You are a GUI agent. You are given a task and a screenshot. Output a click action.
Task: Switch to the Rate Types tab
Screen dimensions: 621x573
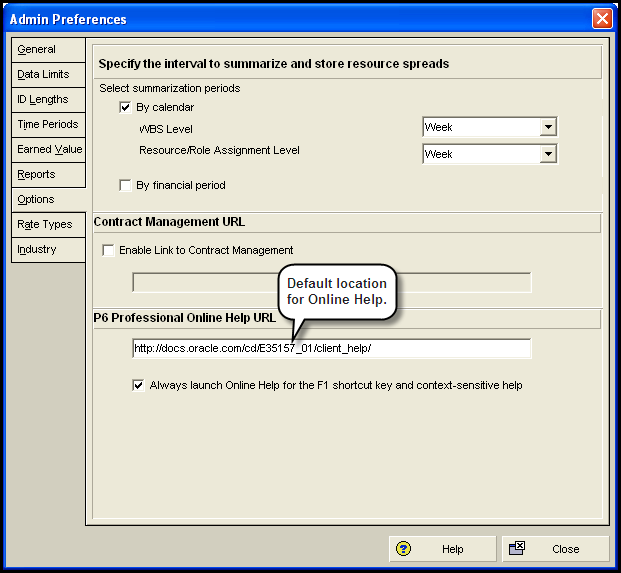point(48,225)
